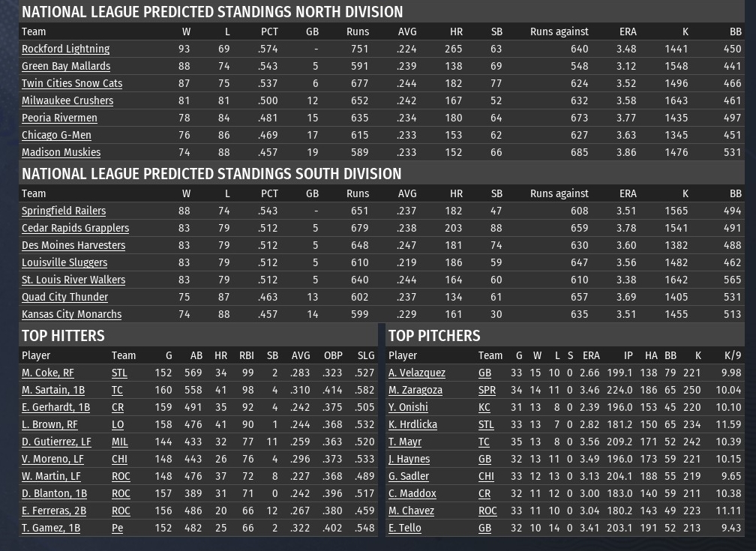Image resolution: width=756 pixels, height=551 pixels.
Task: Open pitcher A. Velazquez profile
Action: pyautogui.click(x=417, y=373)
